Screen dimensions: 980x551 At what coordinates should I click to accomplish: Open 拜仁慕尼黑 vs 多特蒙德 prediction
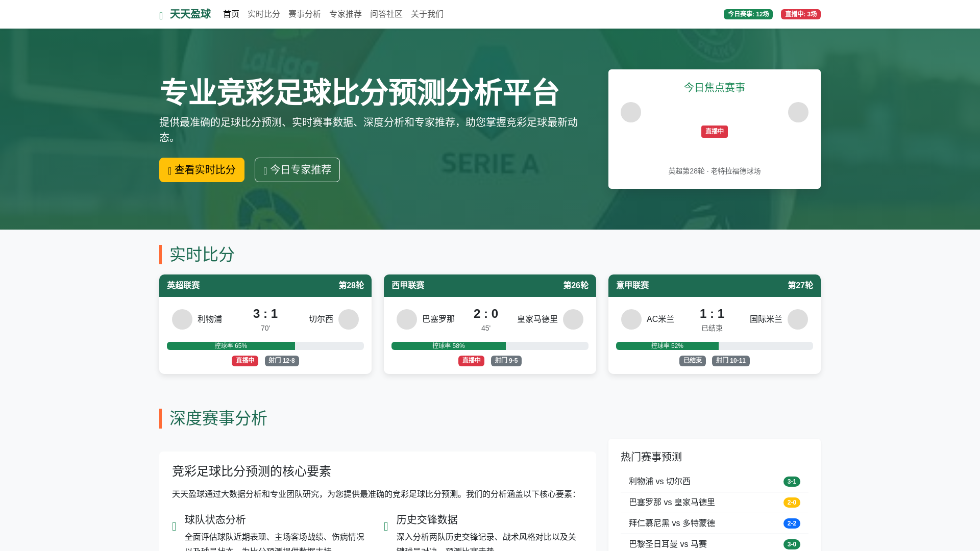715,523
